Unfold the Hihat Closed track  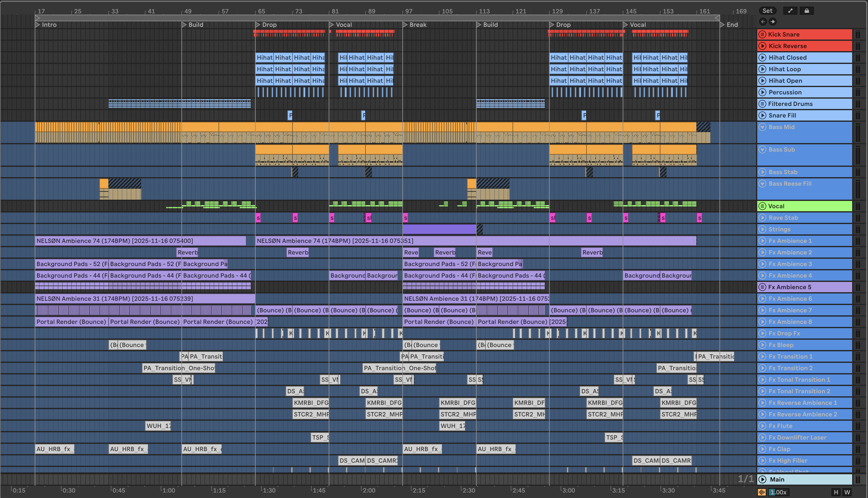point(762,58)
